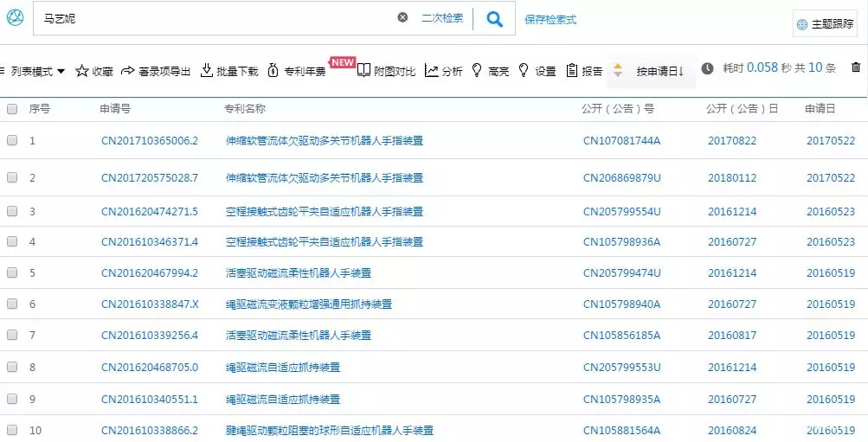Toggle the select-all header checkbox
This screenshot has height=442, width=868.
(12, 109)
